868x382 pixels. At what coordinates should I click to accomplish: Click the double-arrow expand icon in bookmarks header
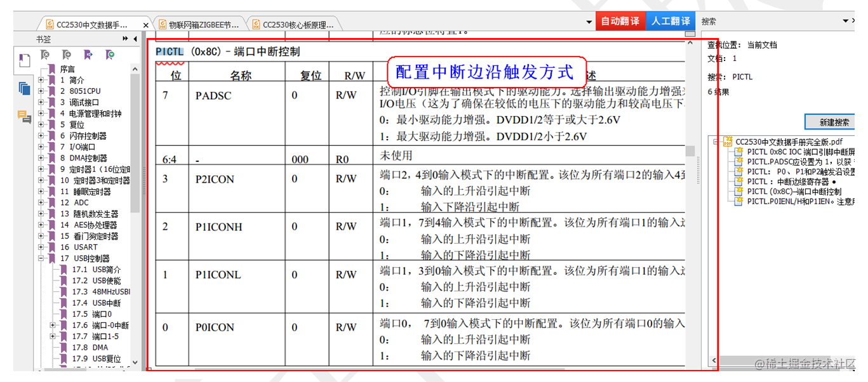pyautogui.click(x=126, y=39)
